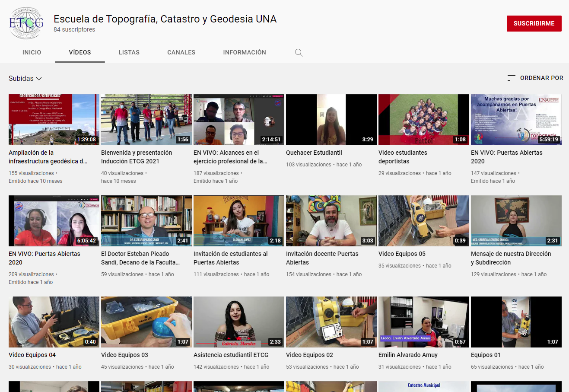
Task: Play the Video Equipos 03 thumbnail
Action: point(146,322)
